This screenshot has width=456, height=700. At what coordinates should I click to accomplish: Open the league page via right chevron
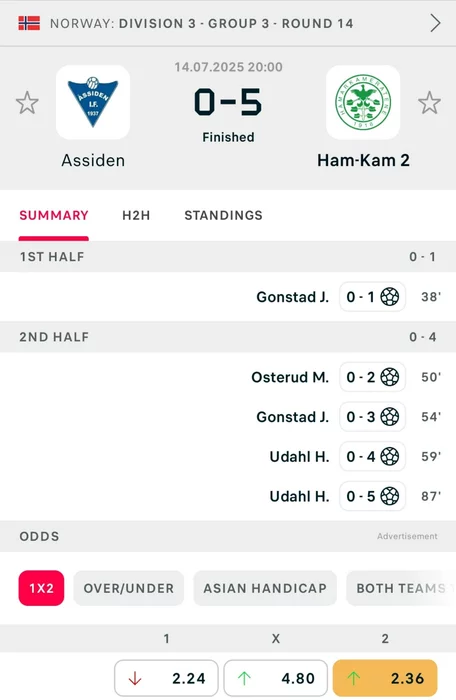pyautogui.click(x=435, y=23)
